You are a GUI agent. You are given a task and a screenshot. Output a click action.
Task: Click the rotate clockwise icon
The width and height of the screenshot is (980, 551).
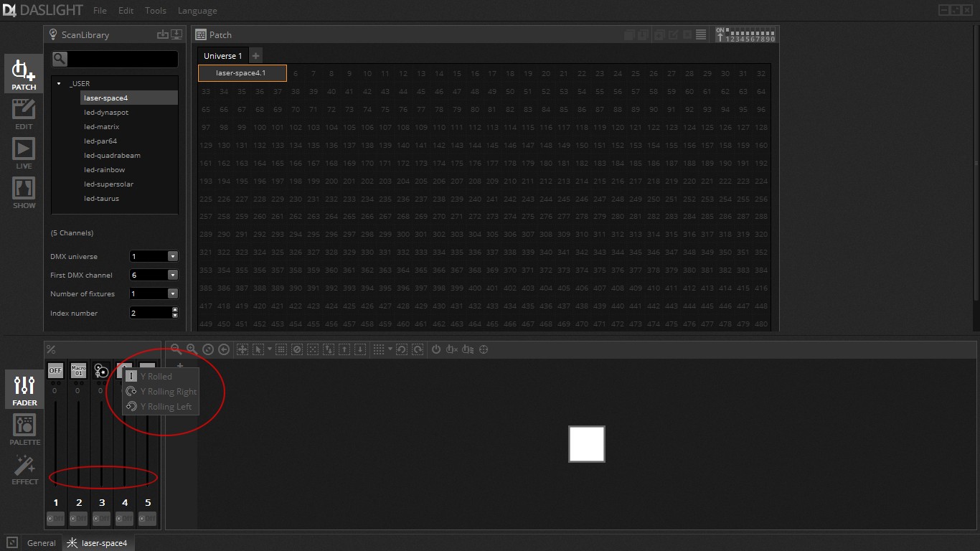pos(417,349)
